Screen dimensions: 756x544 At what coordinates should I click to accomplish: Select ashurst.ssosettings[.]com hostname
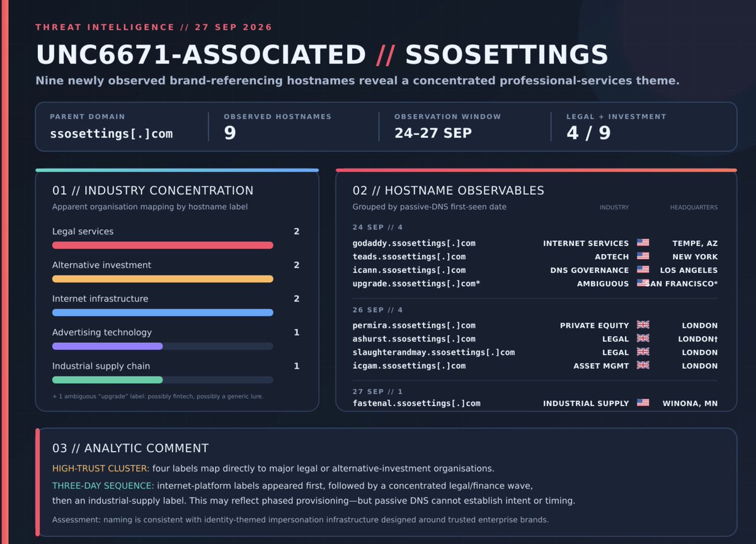pos(414,339)
